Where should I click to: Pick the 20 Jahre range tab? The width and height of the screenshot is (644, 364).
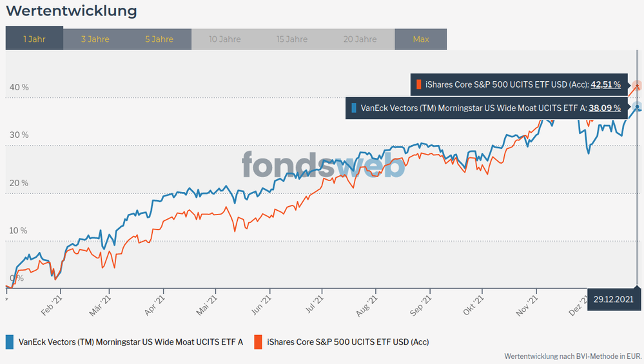click(359, 39)
